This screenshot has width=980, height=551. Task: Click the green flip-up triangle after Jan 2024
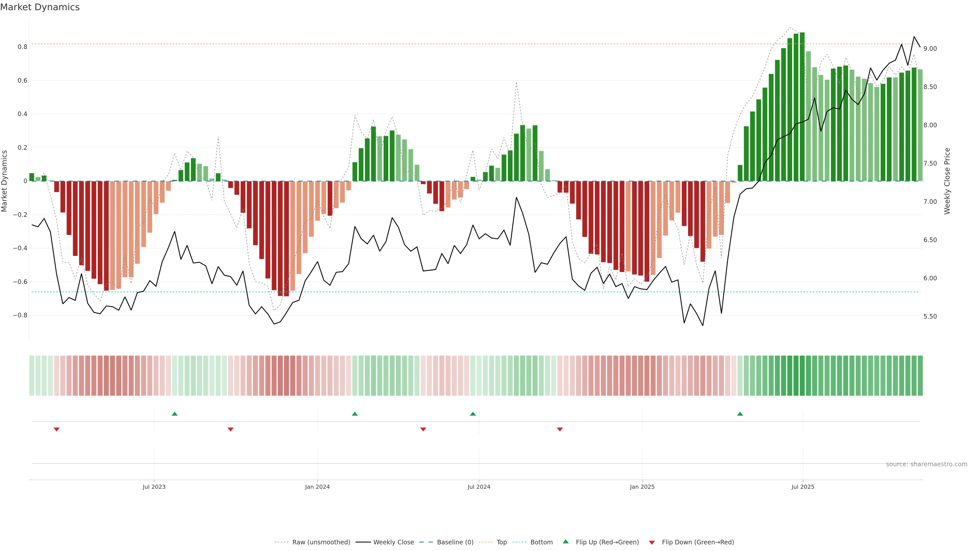click(x=354, y=414)
